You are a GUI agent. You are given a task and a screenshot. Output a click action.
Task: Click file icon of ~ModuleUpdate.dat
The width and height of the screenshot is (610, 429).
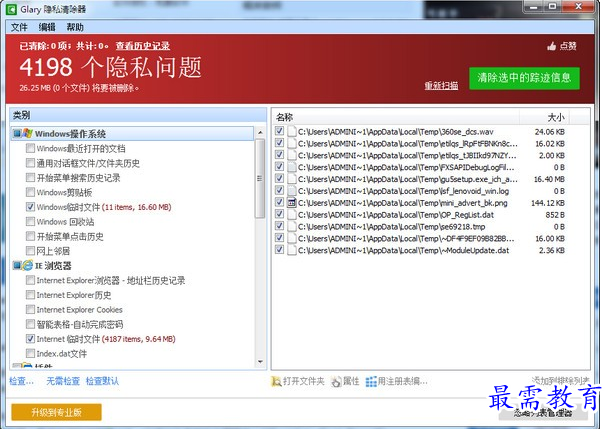coord(292,250)
